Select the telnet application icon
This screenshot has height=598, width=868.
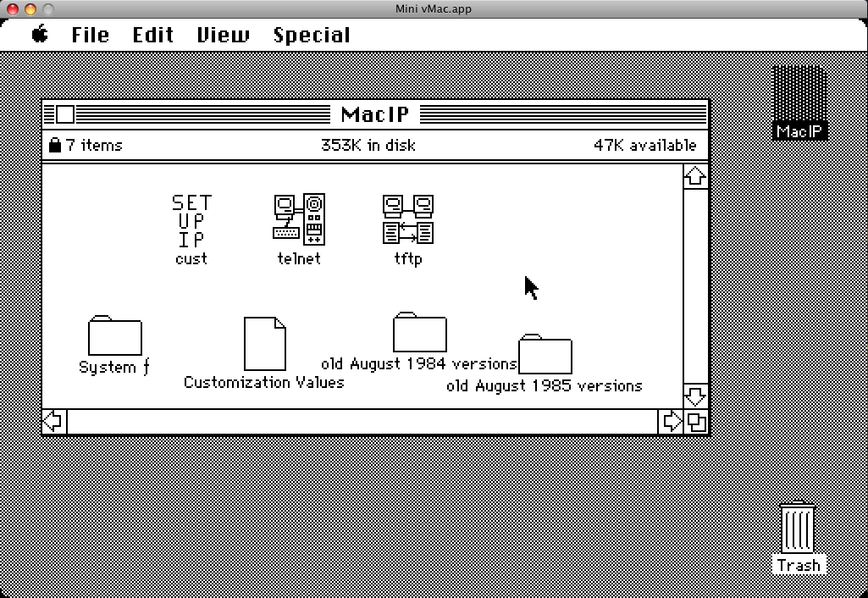299,219
